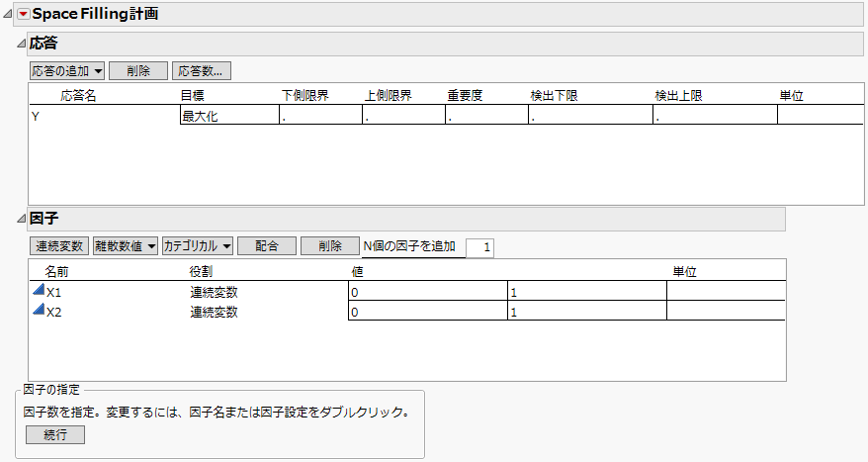The height and width of the screenshot is (462, 868).
Task: Click the 名前 column header in factors table
Action: [56, 272]
